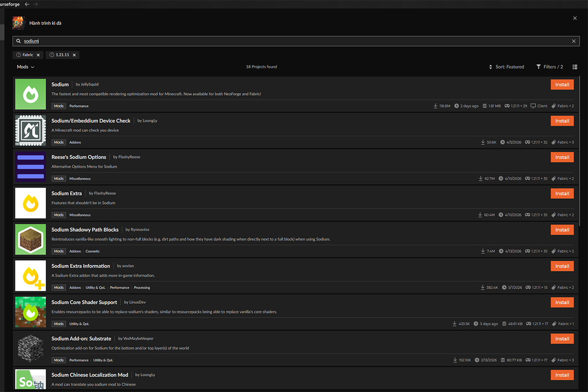Install Sodium Chinese Localization Mod

click(562, 374)
